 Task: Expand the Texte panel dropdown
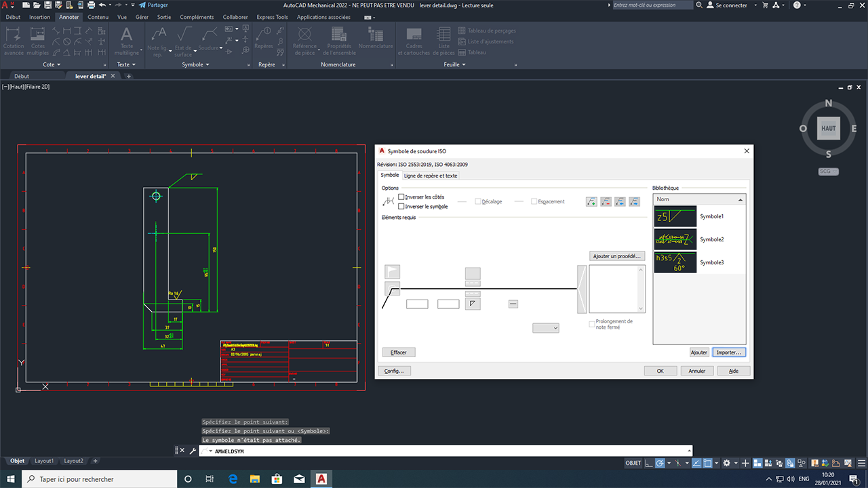point(126,64)
